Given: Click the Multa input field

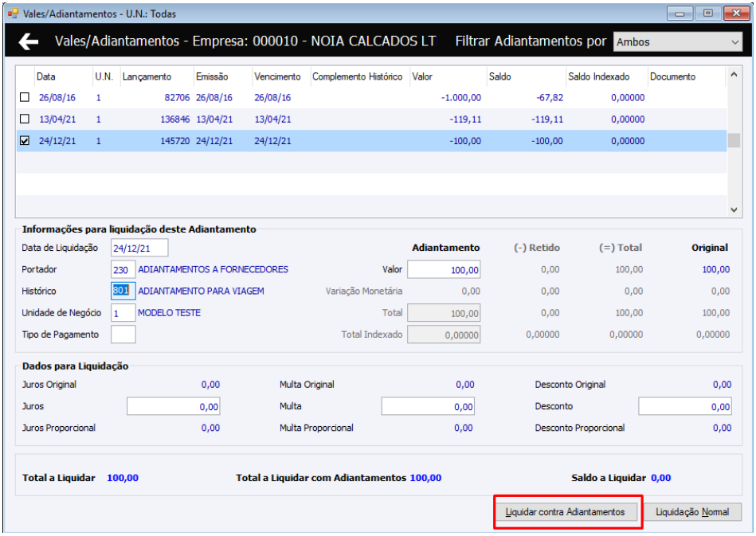Looking at the screenshot, I should (428, 407).
